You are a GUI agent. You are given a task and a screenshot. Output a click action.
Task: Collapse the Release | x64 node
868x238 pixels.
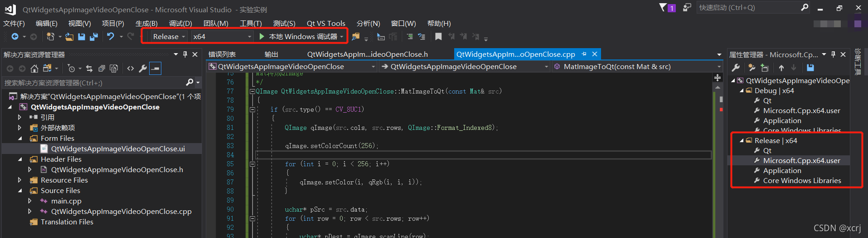click(742, 141)
